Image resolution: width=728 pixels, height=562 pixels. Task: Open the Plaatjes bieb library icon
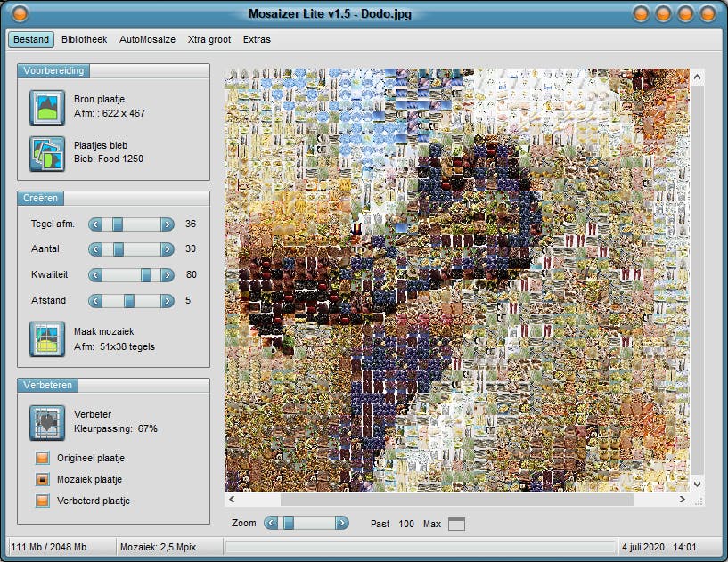(46, 152)
